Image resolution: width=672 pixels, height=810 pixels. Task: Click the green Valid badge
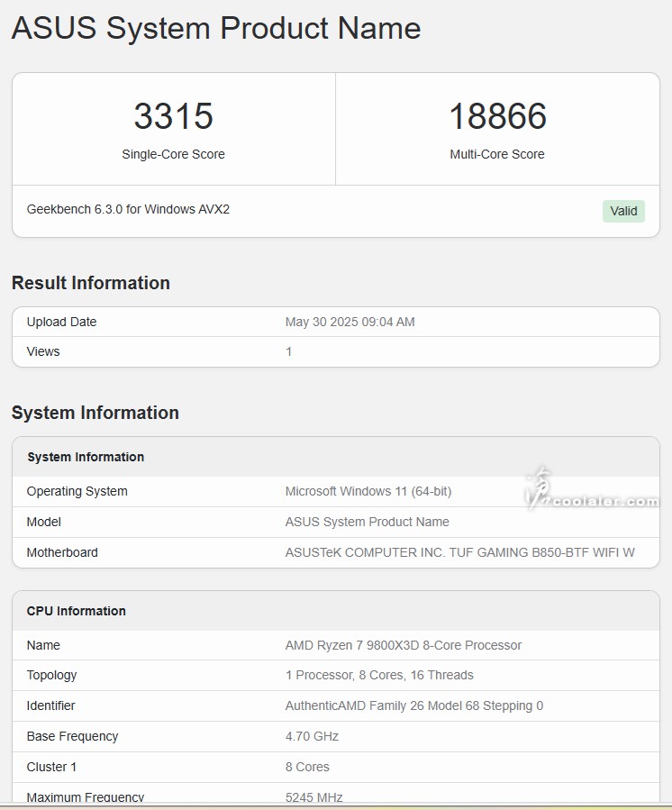click(623, 211)
